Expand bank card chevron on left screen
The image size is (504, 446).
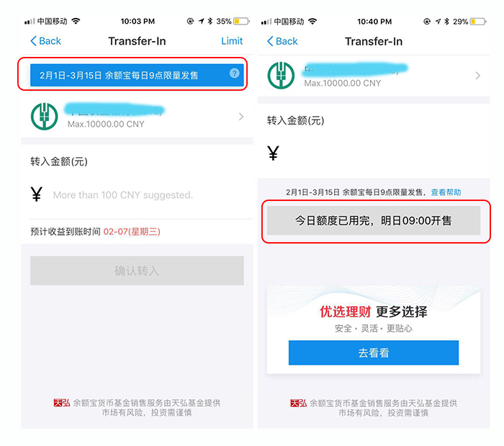tap(241, 117)
